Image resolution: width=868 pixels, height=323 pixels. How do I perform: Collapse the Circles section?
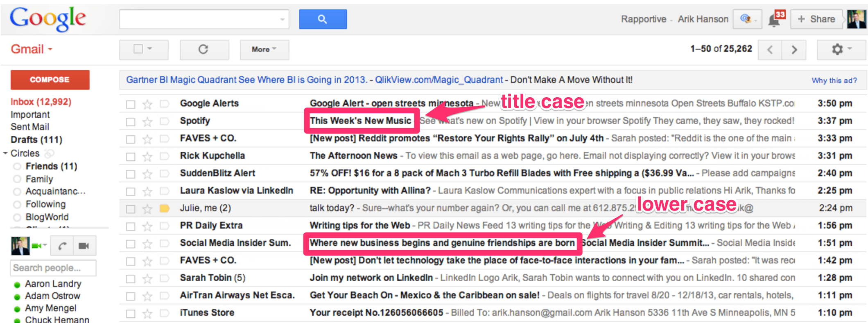(5, 153)
